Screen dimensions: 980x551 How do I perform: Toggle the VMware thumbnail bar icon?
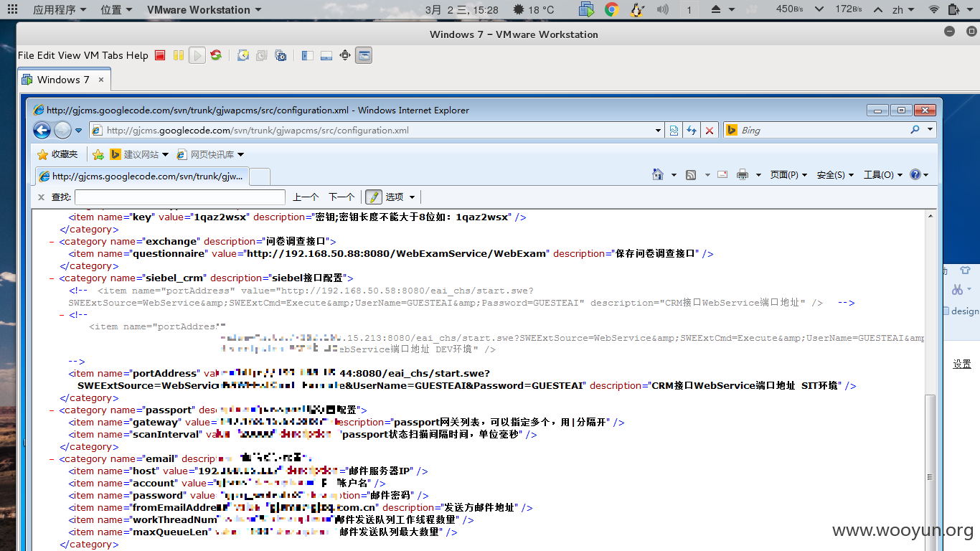pos(326,55)
